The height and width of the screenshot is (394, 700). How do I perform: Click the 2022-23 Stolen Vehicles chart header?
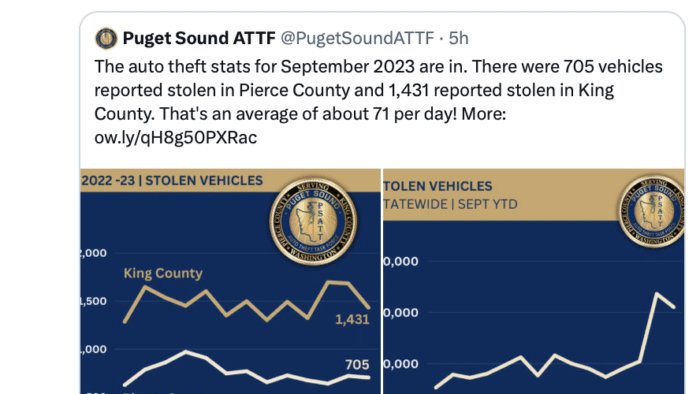pos(172,181)
